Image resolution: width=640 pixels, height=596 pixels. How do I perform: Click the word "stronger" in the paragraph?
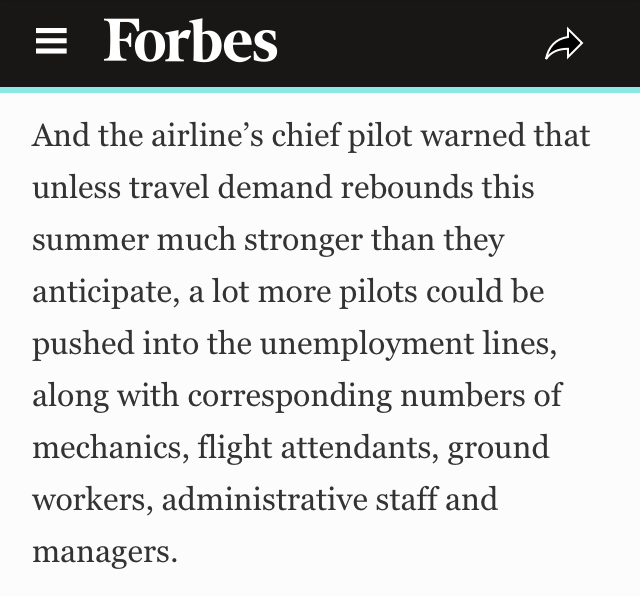point(304,242)
